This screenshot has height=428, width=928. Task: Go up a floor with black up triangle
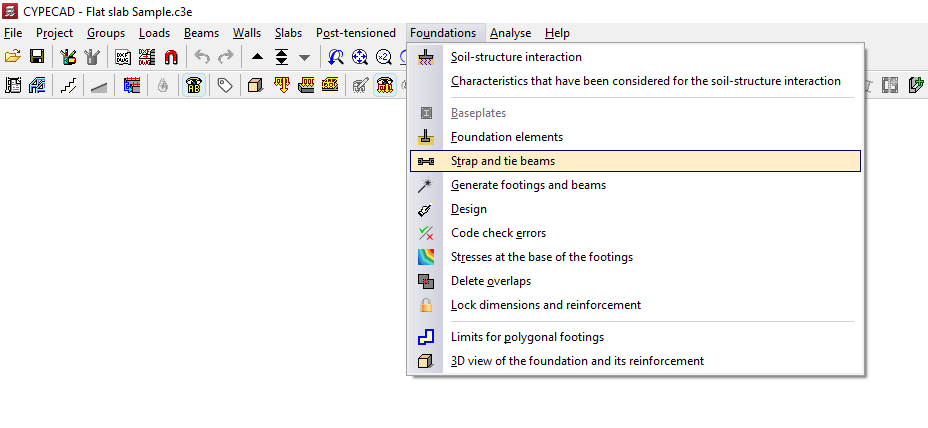(x=257, y=57)
